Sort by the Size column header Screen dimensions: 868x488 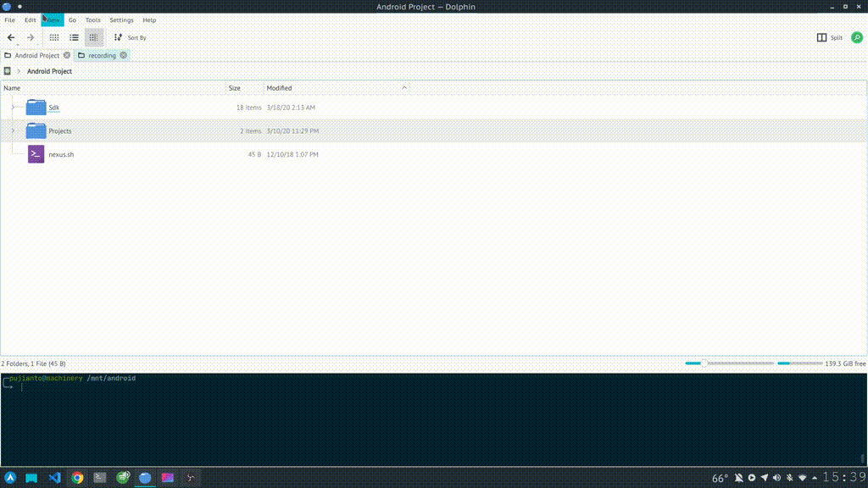[x=245, y=88]
